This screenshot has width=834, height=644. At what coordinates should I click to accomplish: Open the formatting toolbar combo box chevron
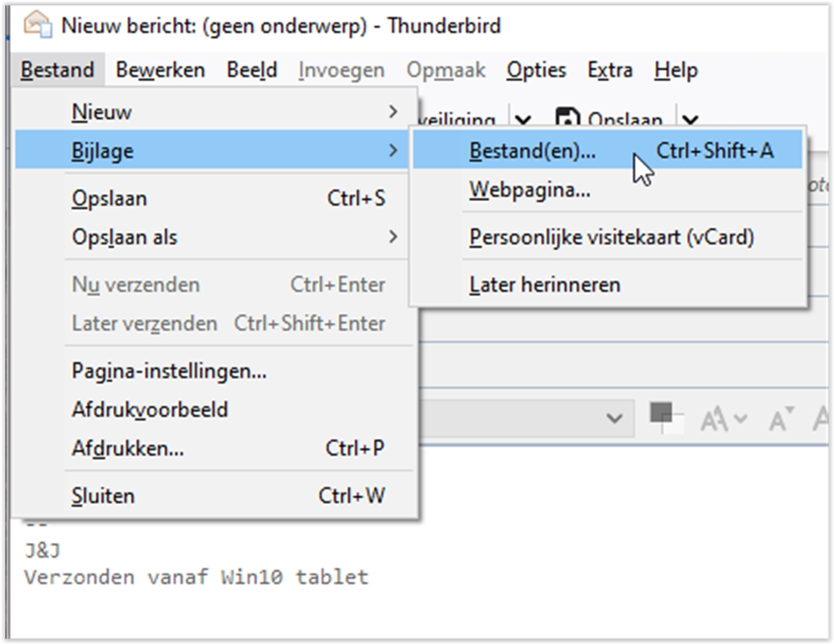[x=614, y=418]
